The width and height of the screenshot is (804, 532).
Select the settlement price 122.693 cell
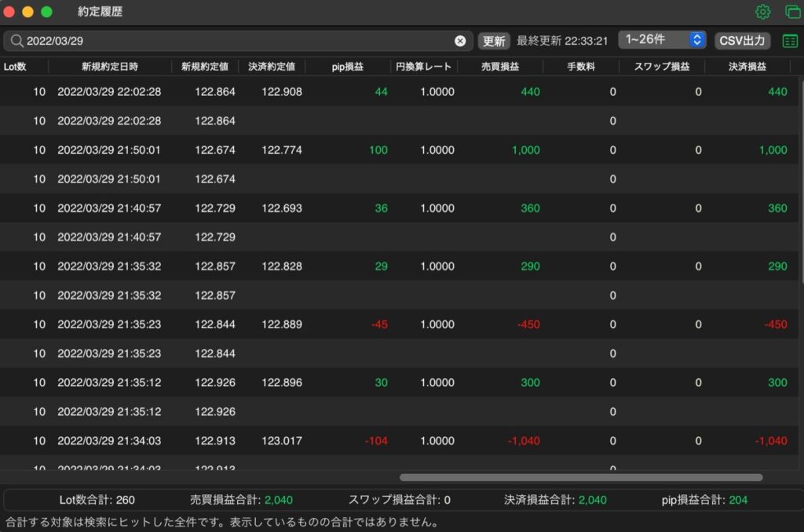282,208
